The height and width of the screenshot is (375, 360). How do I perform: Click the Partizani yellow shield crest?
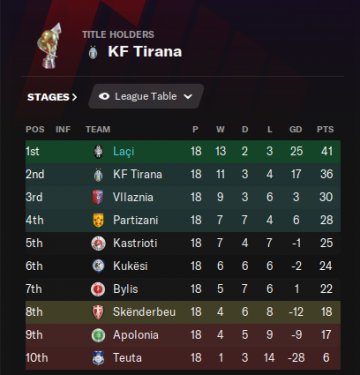coord(98,220)
